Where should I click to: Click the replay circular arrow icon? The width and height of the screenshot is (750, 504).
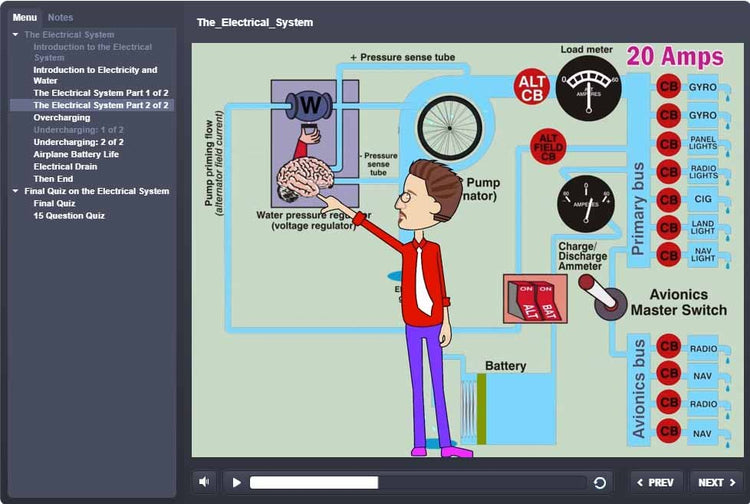click(x=599, y=482)
